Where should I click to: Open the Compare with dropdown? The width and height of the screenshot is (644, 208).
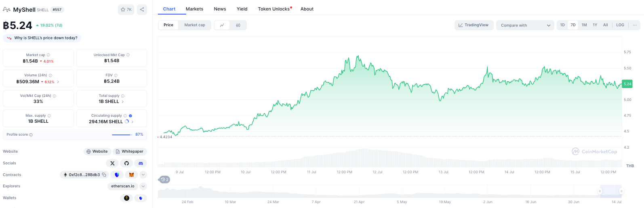coord(525,25)
